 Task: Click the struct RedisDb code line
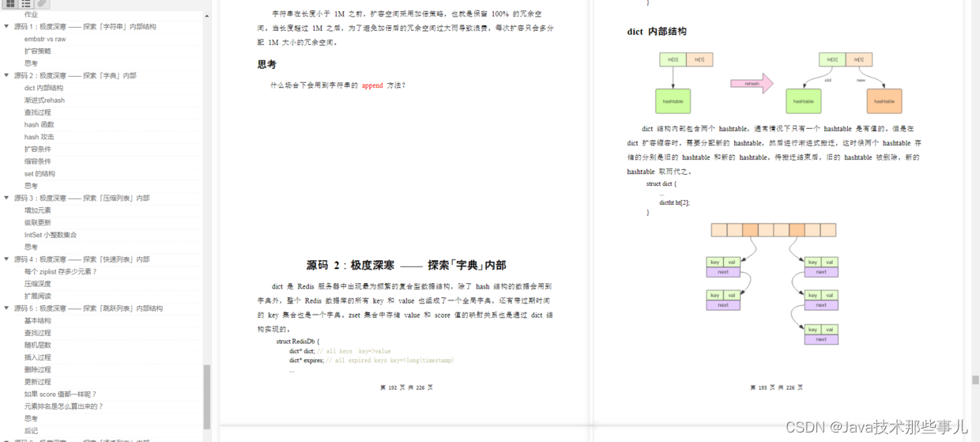[x=297, y=342]
